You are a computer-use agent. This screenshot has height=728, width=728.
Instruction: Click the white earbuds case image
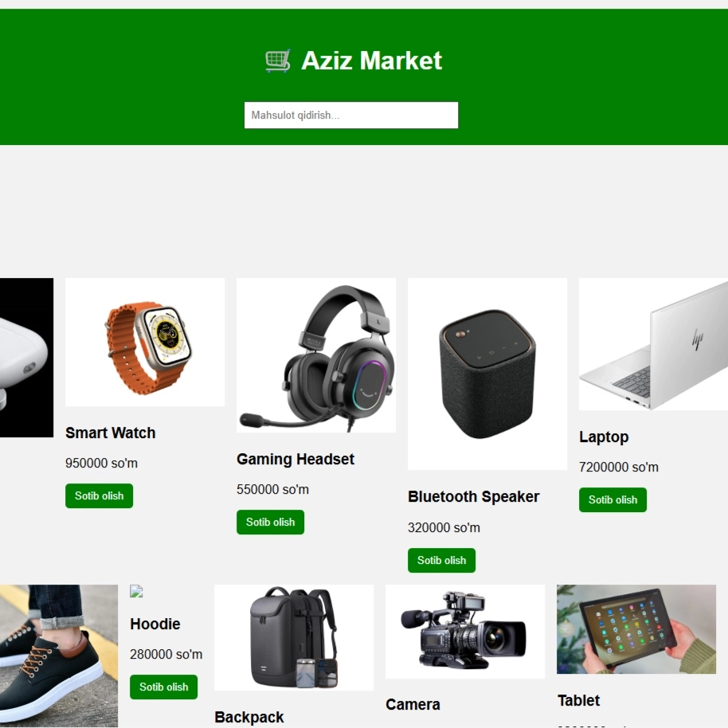point(26,358)
